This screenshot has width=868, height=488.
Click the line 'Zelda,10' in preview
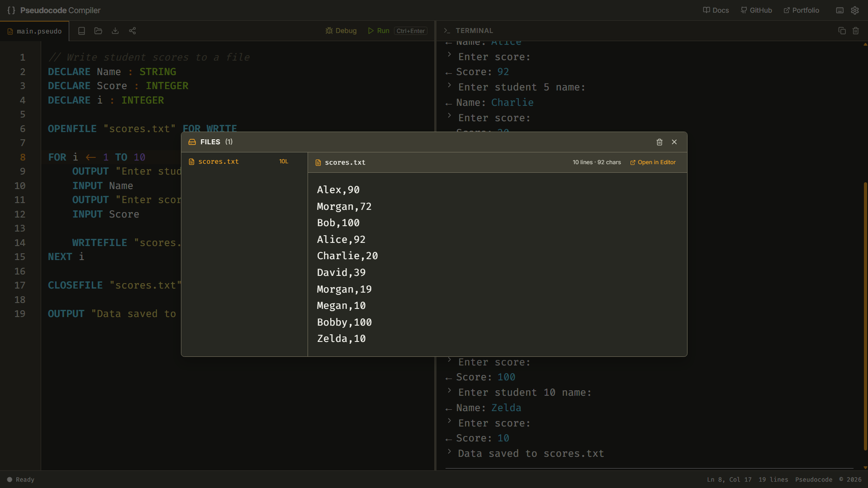[x=342, y=339]
